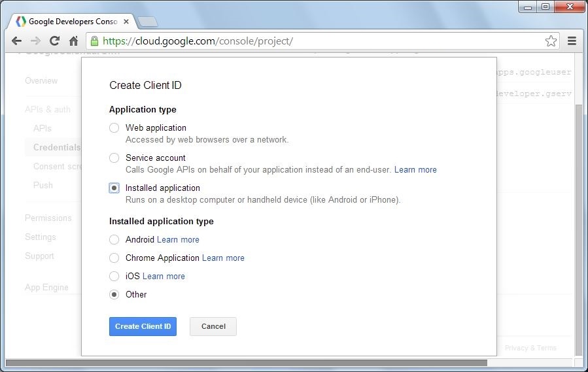Image resolution: width=588 pixels, height=372 pixels.
Task: Select the Web application radio button
Action: click(x=114, y=128)
